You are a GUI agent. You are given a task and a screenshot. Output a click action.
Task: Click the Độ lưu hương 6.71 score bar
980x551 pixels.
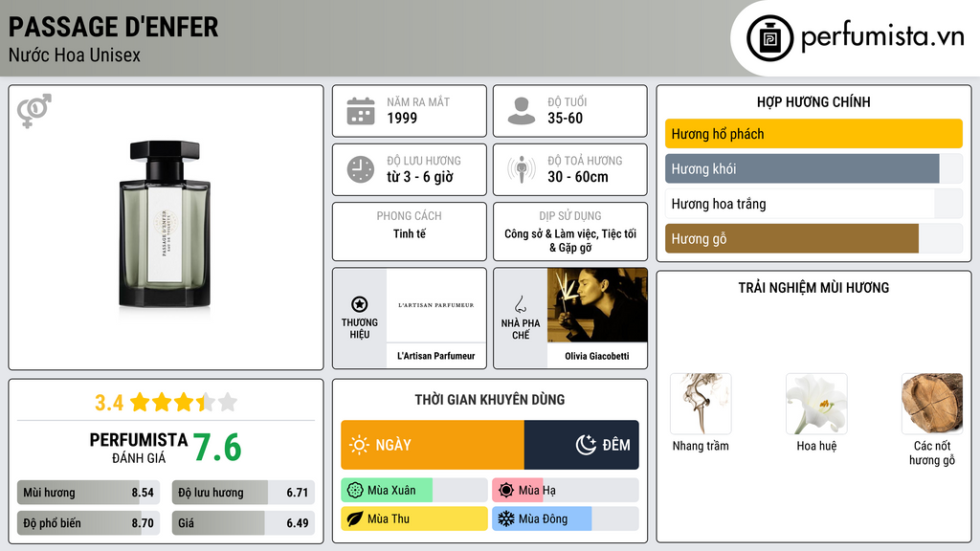coord(243,493)
